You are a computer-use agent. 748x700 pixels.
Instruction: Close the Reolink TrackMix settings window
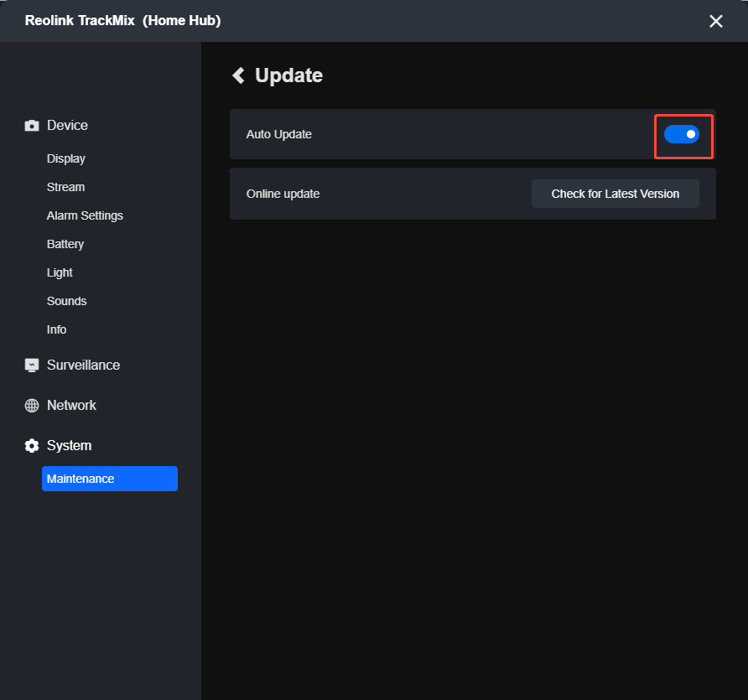[x=715, y=21]
